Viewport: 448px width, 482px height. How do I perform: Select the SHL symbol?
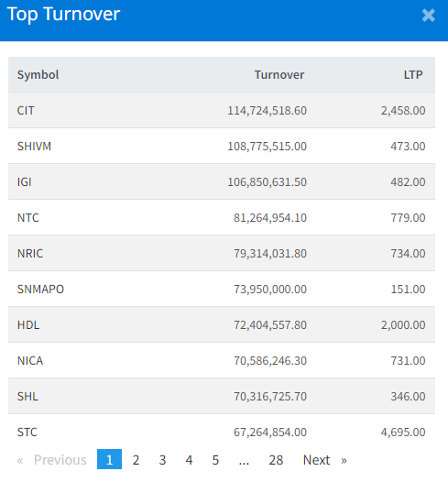pos(27,396)
